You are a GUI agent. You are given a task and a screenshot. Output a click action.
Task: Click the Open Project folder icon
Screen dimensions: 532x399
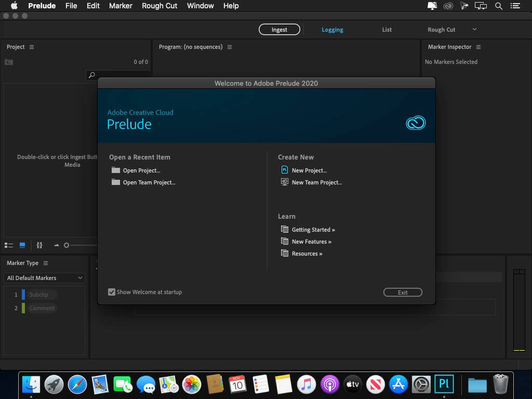click(115, 170)
